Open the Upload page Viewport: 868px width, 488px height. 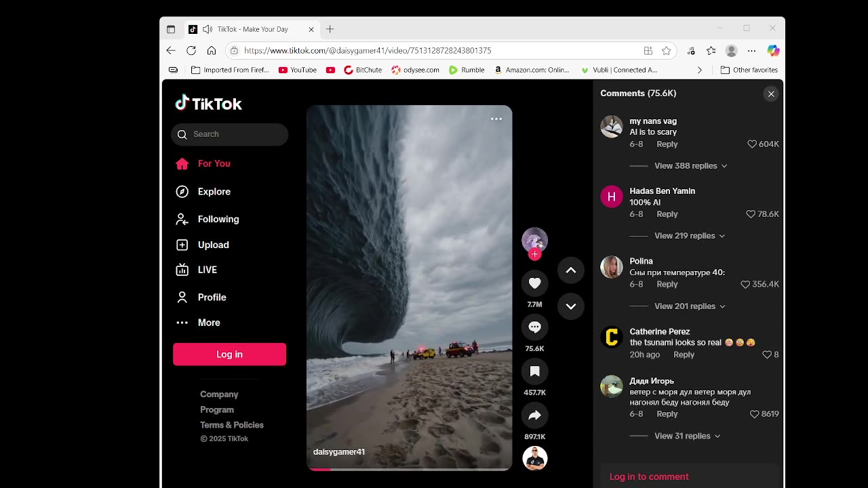202,245
